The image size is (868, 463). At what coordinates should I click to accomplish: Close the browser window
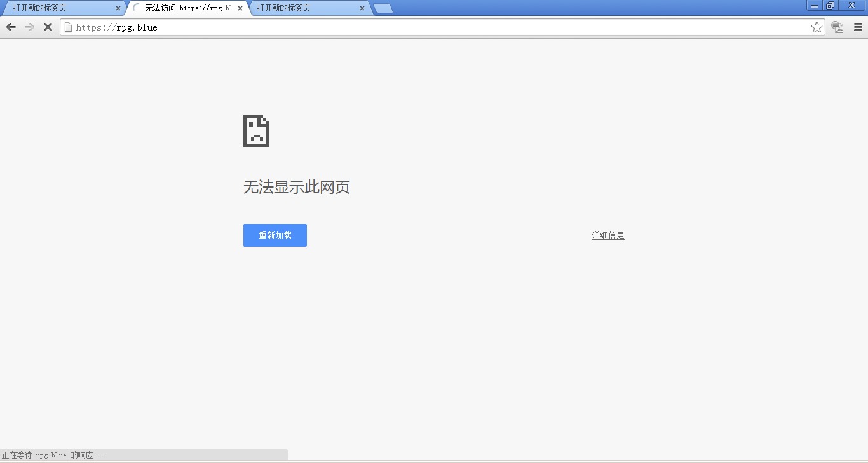tap(851, 6)
